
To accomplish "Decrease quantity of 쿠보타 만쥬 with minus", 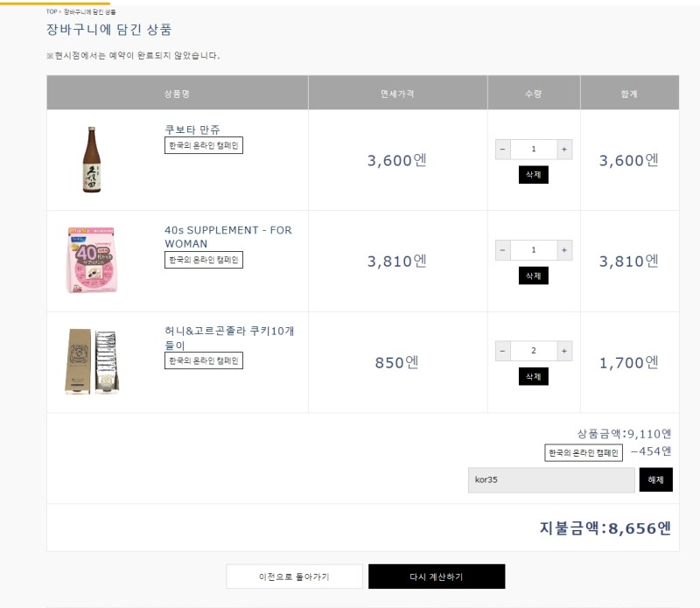I will tap(502, 149).
